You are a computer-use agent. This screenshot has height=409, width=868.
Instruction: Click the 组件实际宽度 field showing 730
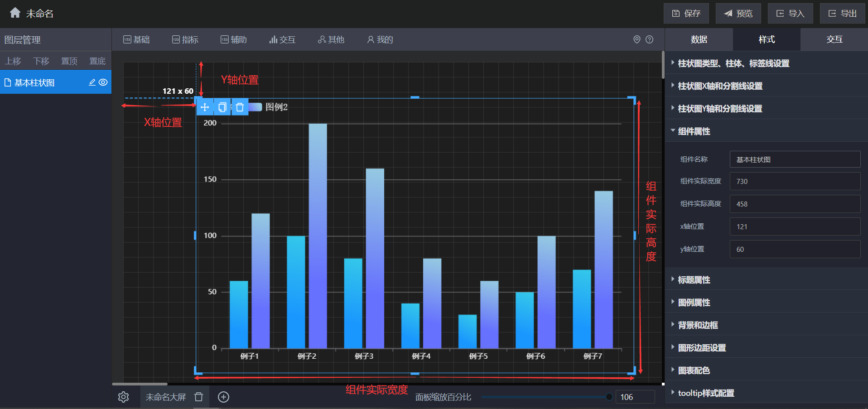[795, 181]
